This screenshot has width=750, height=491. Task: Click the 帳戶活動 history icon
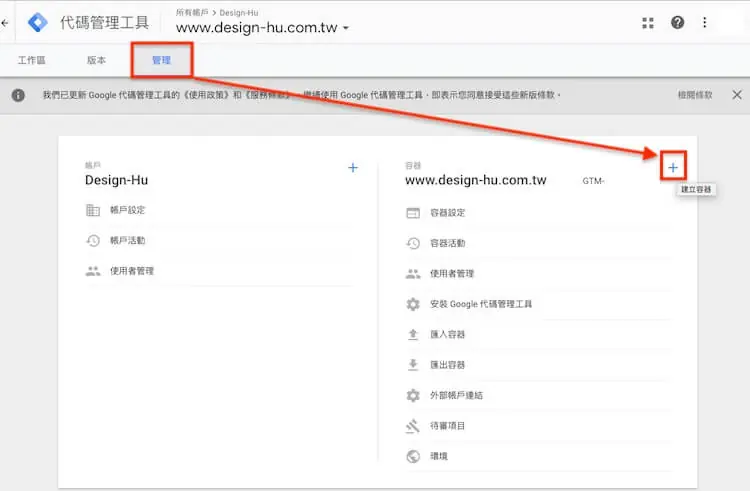(93, 240)
